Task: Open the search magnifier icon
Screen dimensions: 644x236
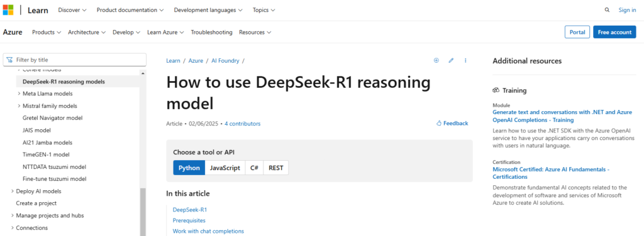Action: (607, 10)
